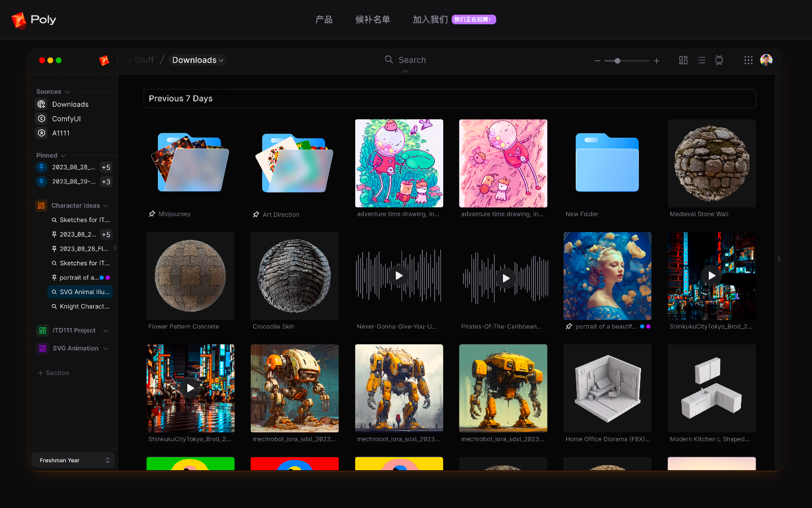The image size is (812, 508).
Task: Click the red Poly icon in the app sidebar
Action: [104, 60]
